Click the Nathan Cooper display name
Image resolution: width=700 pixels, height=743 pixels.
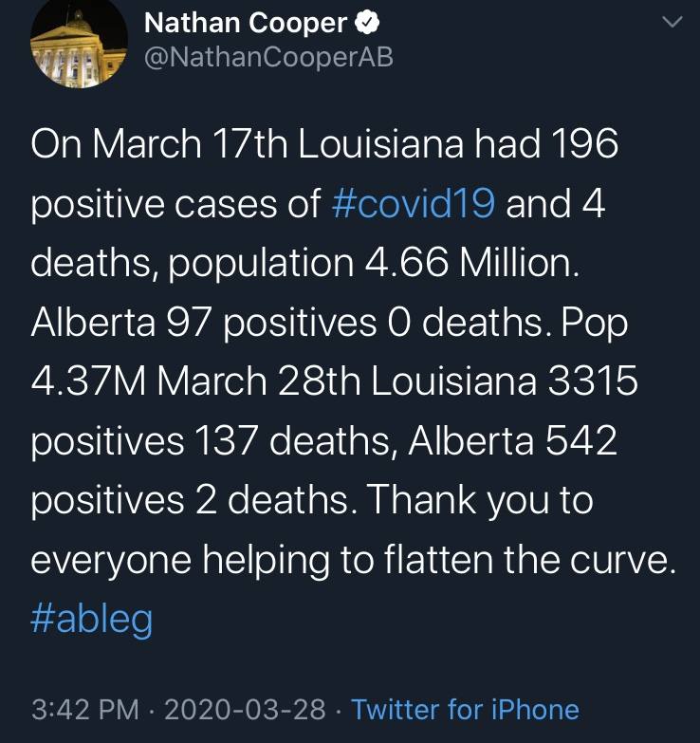coord(246,23)
